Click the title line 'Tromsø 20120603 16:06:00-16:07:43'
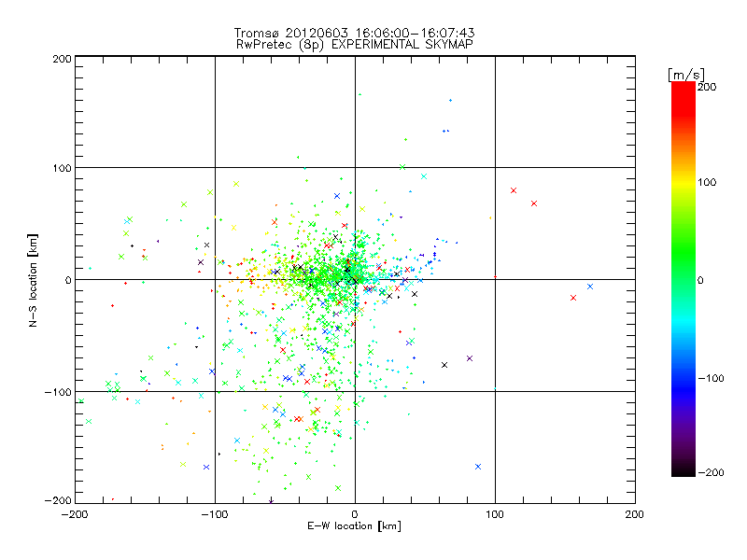Screen dimensions: 747x560 354,33
